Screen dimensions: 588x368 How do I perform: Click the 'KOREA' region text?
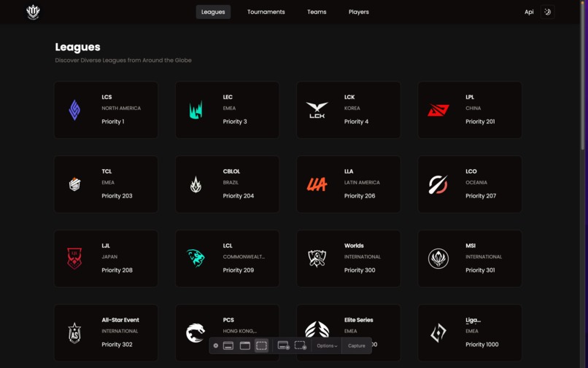352,109
